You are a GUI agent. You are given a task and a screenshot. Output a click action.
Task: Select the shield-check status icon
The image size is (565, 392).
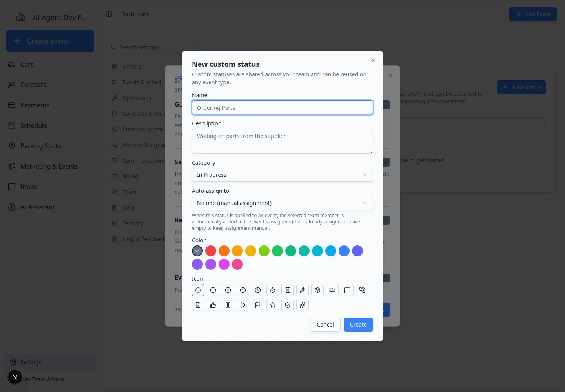tap(288, 305)
